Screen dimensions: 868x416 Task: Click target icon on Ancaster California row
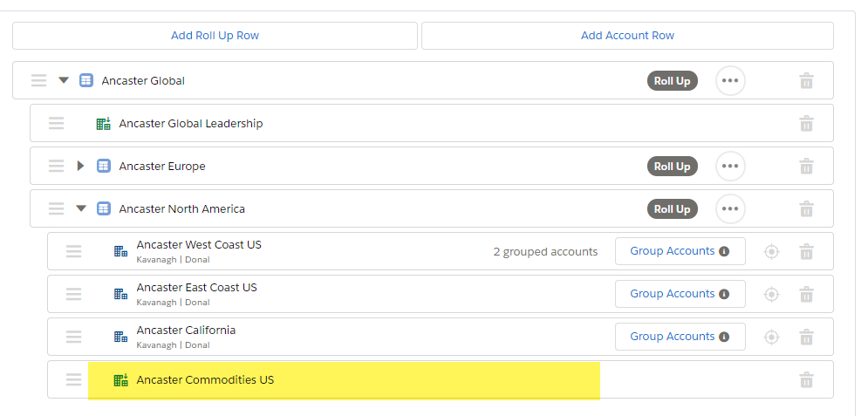[x=771, y=337]
